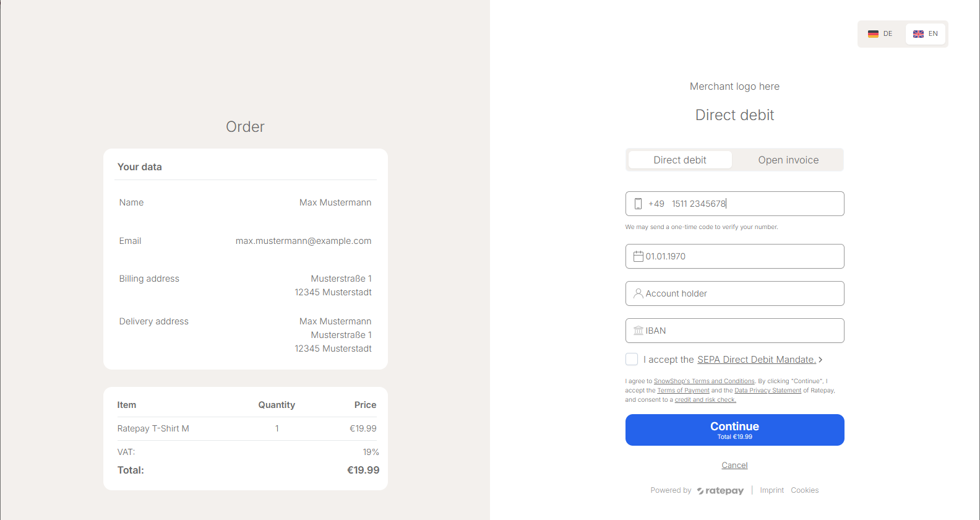Switch to the Open invoice tab

tap(788, 160)
